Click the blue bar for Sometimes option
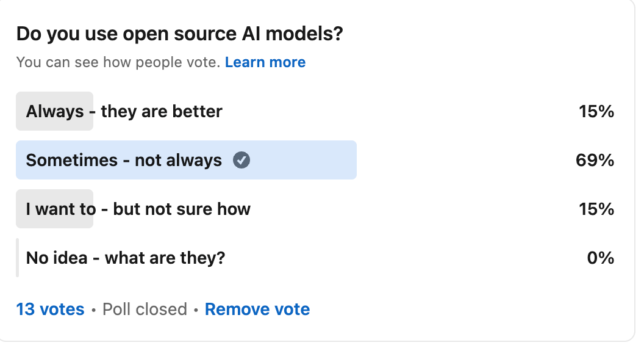This screenshot has height=348, width=644. (186, 160)
